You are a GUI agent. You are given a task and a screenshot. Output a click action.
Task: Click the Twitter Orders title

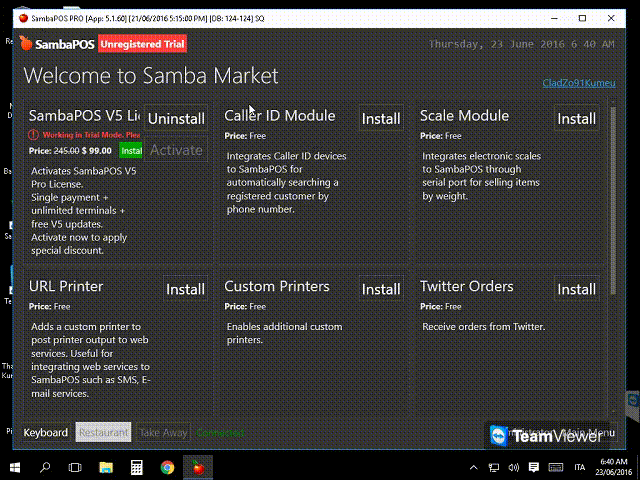(x=467, y=287)
